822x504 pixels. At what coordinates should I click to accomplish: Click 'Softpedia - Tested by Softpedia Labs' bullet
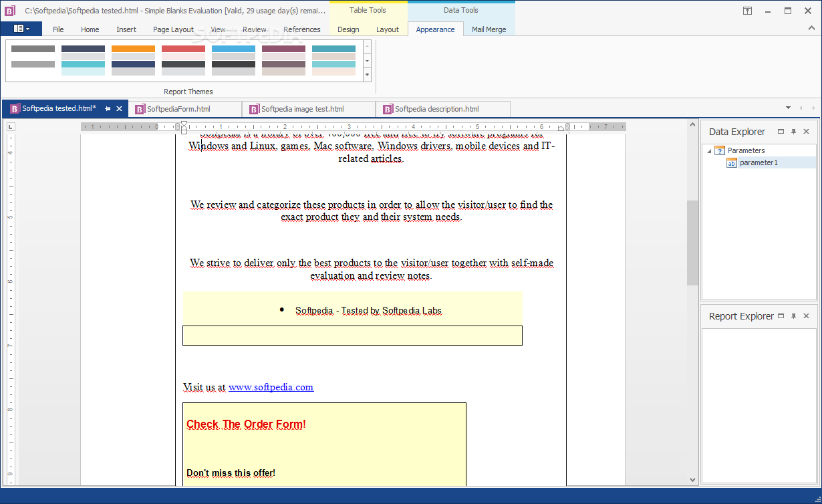[x=368, y=310]
